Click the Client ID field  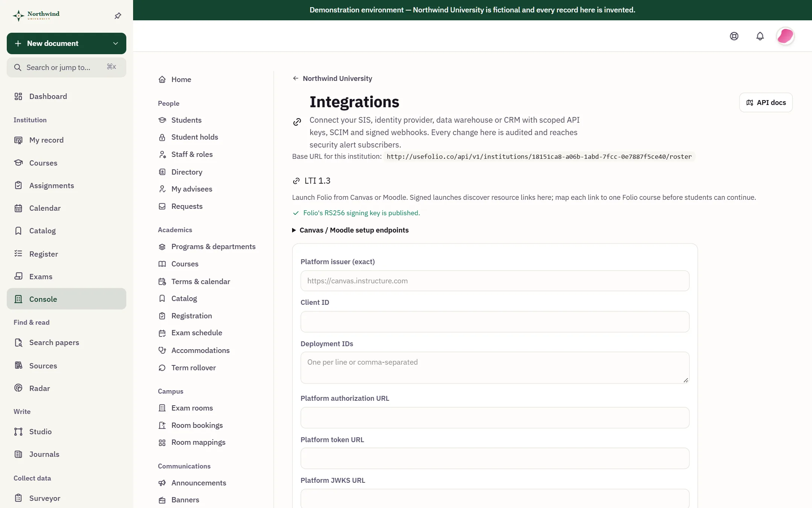point(495,322)
